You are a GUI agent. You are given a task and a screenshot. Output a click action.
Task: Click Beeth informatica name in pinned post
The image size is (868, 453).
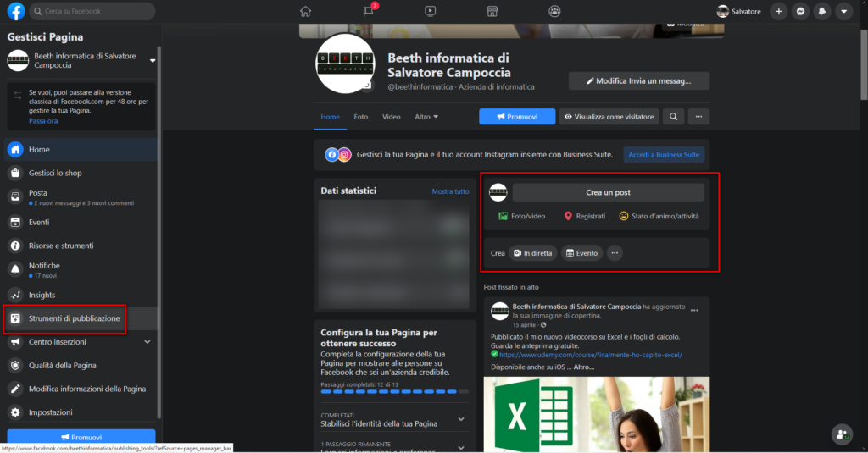[x=576, y=307]
